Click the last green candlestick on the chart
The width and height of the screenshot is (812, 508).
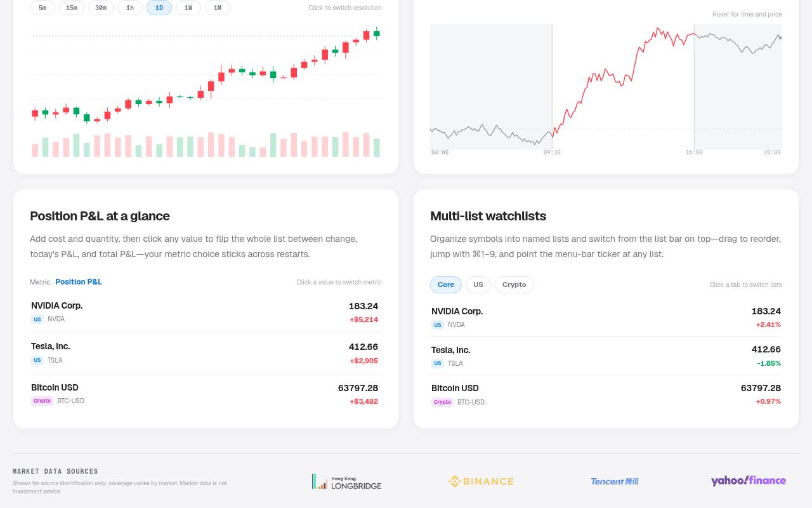[x=377, y=34]
